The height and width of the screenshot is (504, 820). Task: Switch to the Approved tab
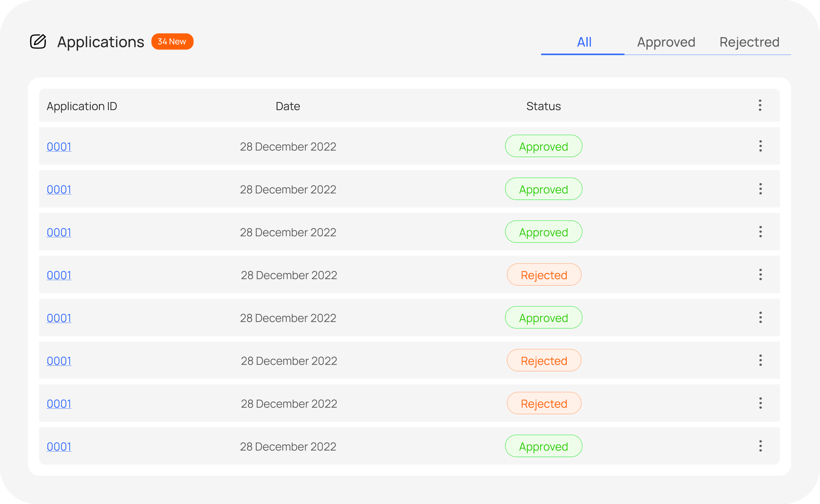coord(666,42)
